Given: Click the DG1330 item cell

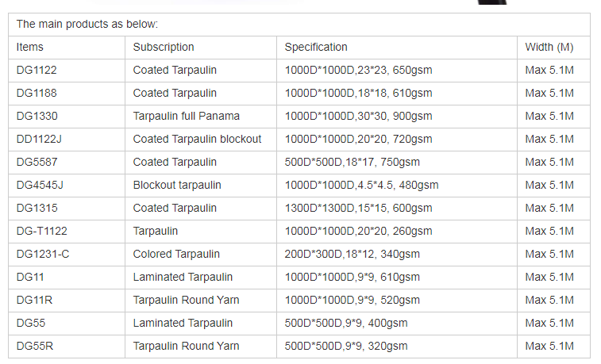Looking at the screenshot, I should point(37,116).
